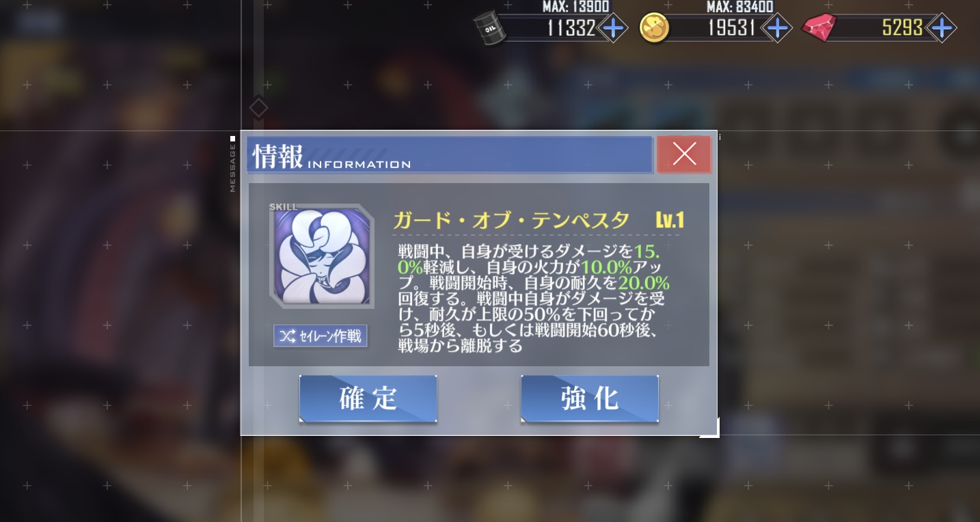Buy more gems with plus button
This screenshot has height=522, width=980.
tap(942, 28)
